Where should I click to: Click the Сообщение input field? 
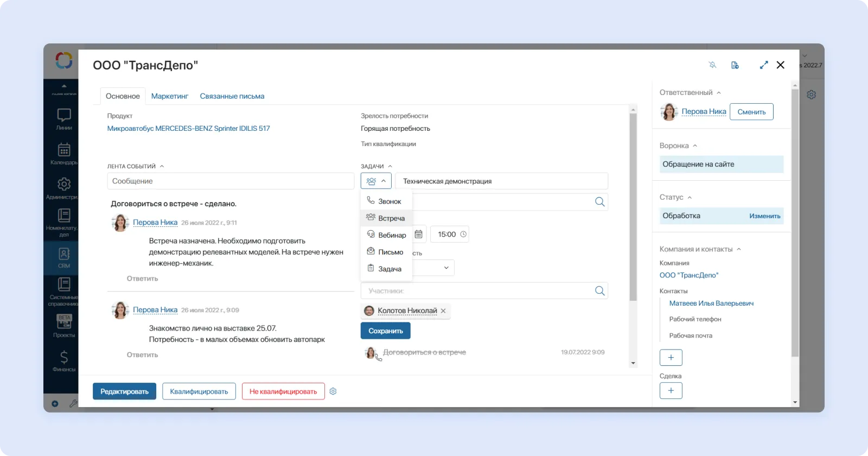pyautogui.click(x=231, y=181)
